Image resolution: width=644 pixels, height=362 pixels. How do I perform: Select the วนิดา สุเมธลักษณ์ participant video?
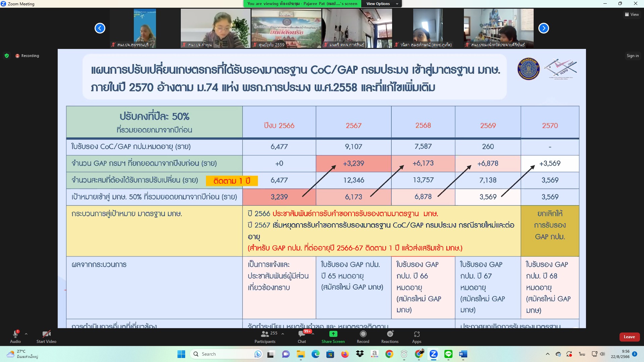coord(428,28)
